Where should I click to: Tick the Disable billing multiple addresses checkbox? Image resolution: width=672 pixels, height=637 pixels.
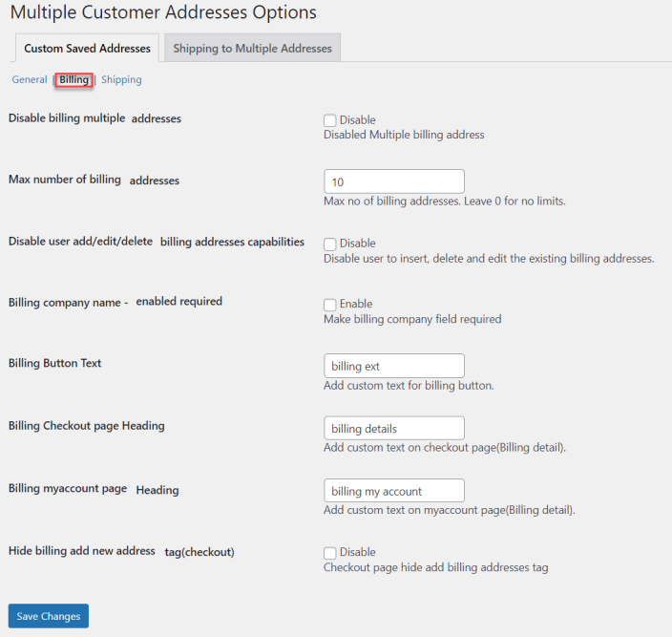pos(330,120)
